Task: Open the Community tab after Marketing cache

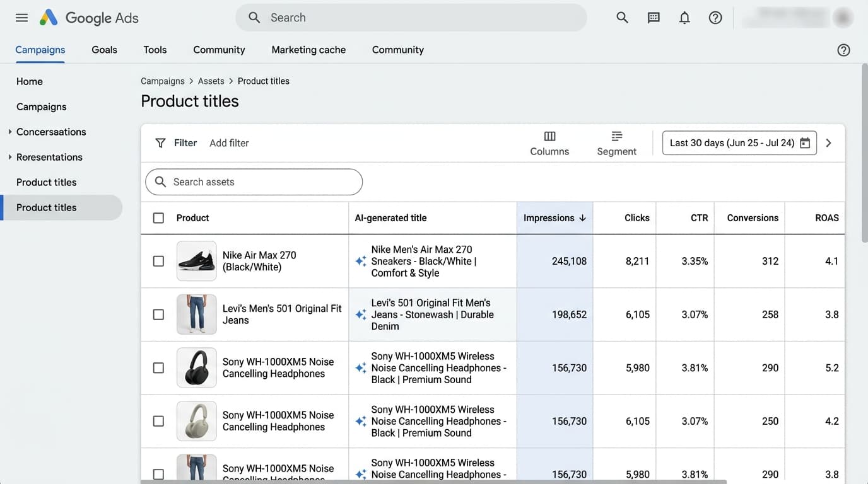Action: pos(398,50)
